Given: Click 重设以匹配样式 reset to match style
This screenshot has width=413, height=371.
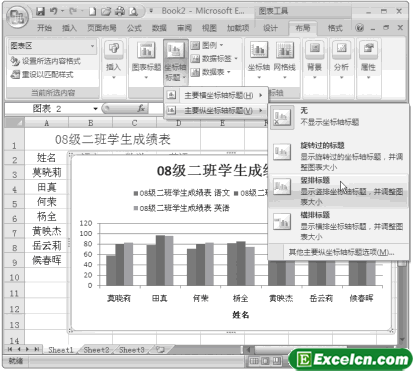Looking at the screenshot, I should point(42,74).
